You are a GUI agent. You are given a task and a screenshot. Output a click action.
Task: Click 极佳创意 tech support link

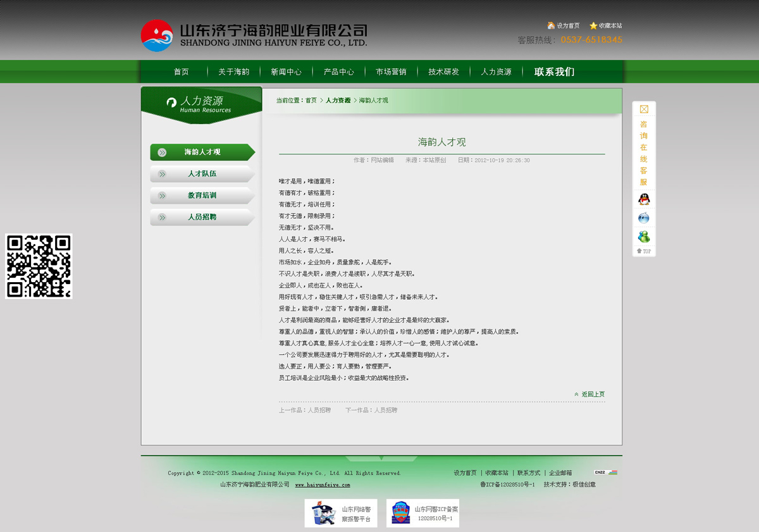tap(584, 485)
